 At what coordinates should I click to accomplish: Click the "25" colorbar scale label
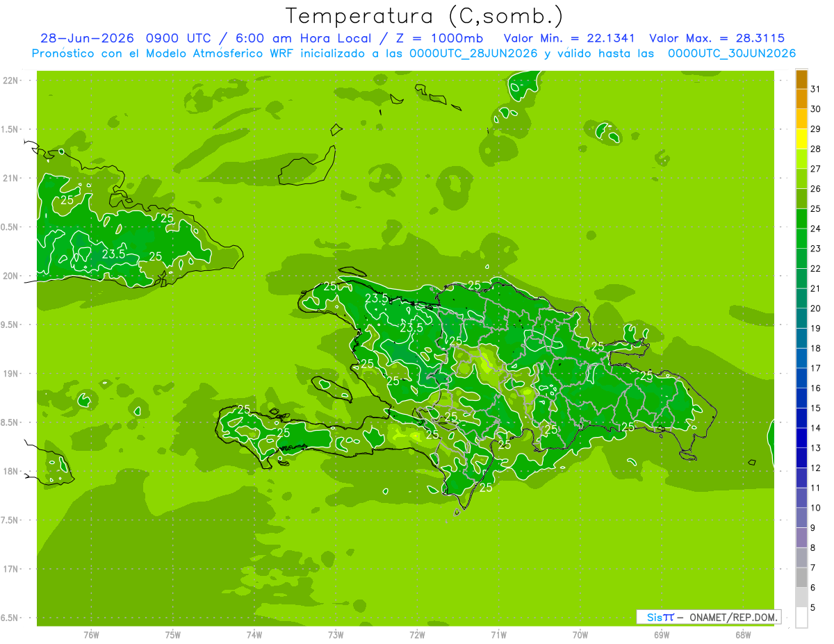tap(815, 209)
